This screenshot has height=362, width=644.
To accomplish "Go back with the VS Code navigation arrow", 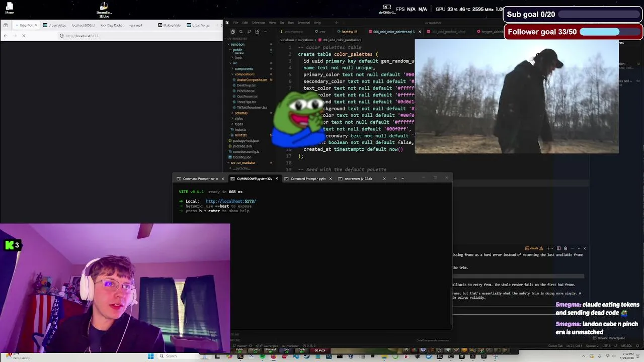I will [337, 23].
